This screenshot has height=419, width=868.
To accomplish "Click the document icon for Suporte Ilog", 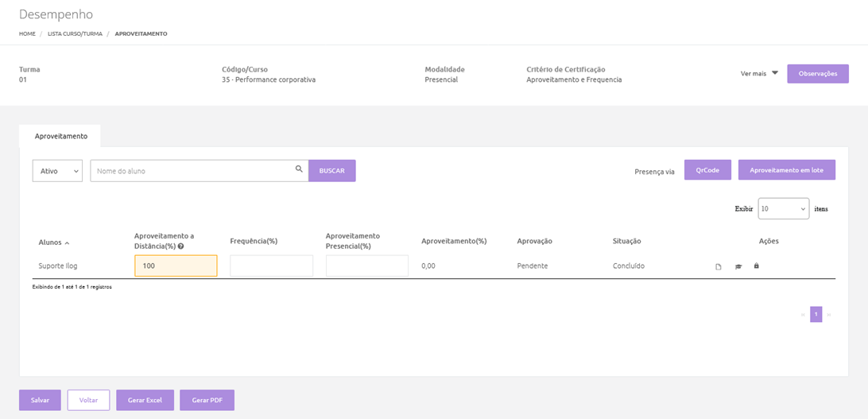I will tap(719, 266).
